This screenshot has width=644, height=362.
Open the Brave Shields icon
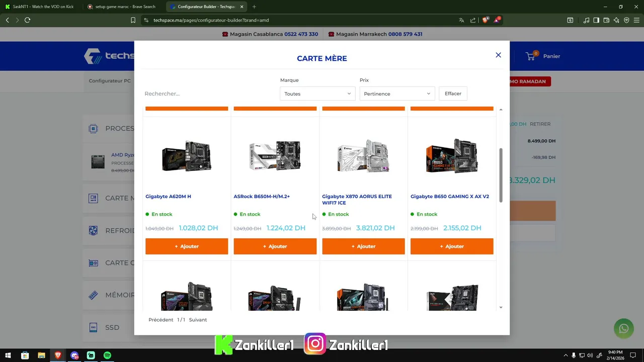(486, 20)
